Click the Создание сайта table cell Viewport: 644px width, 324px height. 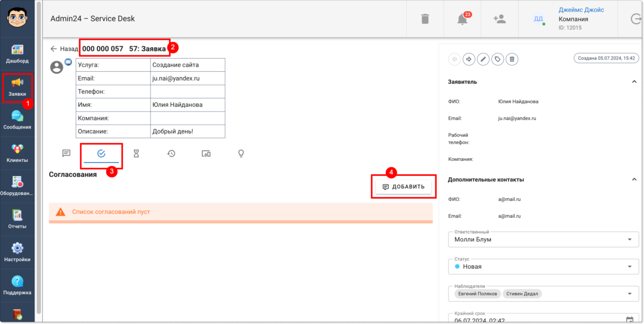click(x=188, y=65)
